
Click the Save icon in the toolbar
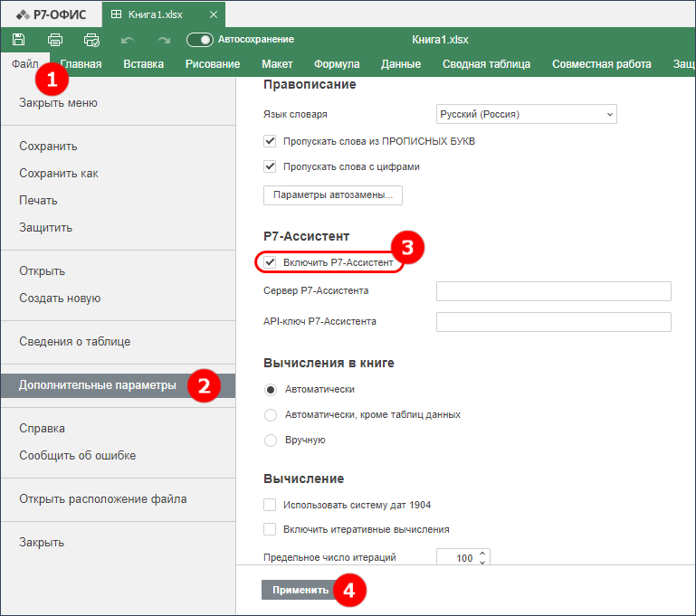click(18, 40)
